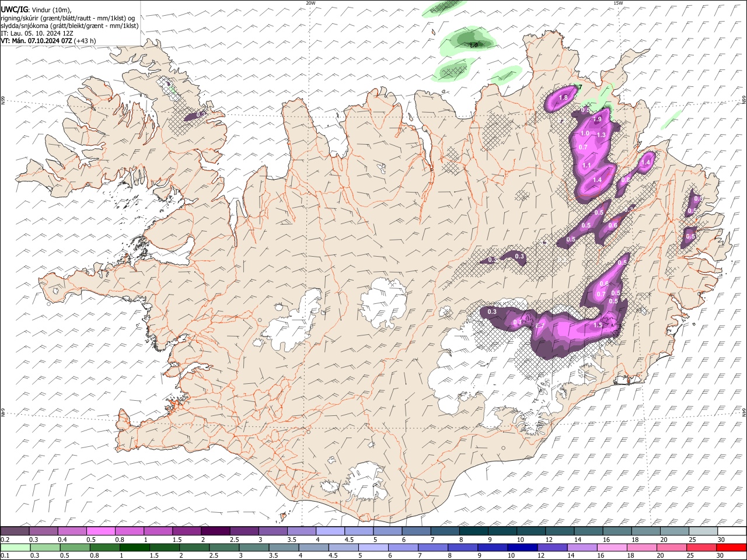Select the bright red 30 swatch in rain legend
The width and height of the screenshot is (747, 560).
pyautogui.click(x=732, y=547)
